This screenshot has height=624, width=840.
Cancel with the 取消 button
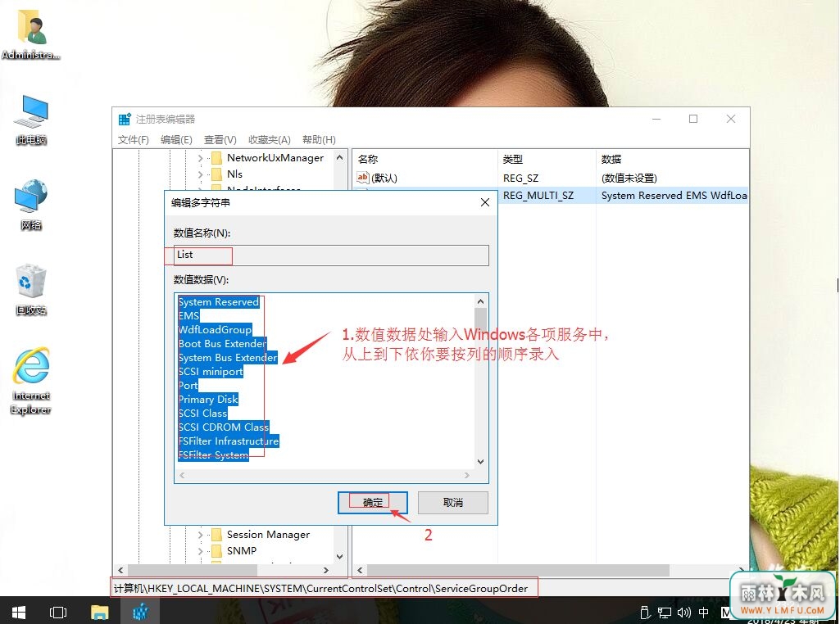[x=453, y=503]
